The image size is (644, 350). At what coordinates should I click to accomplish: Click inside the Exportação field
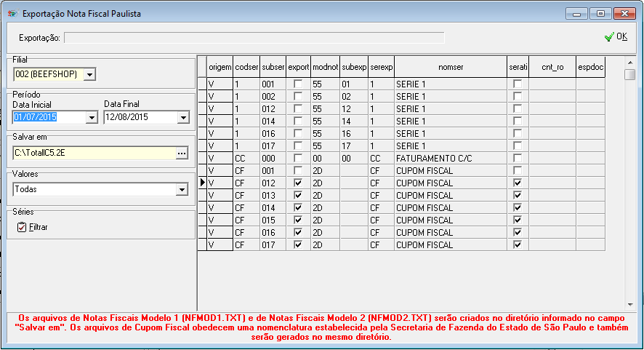click(254, 38)
